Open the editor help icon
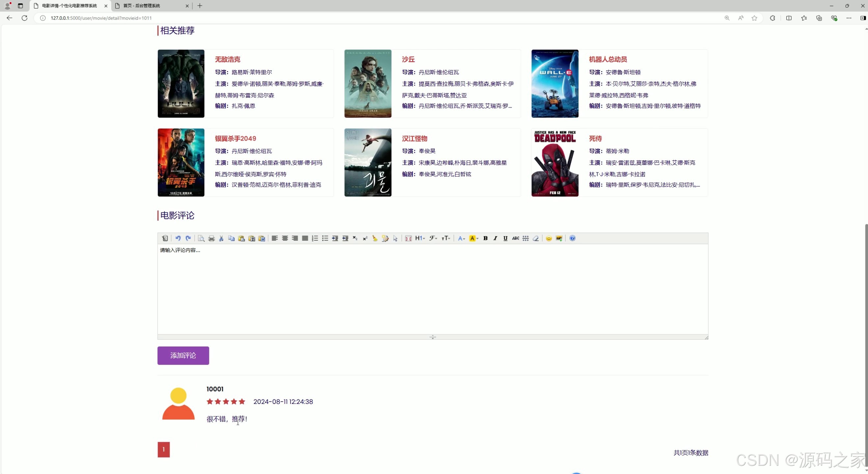 [x=573, y=239]
